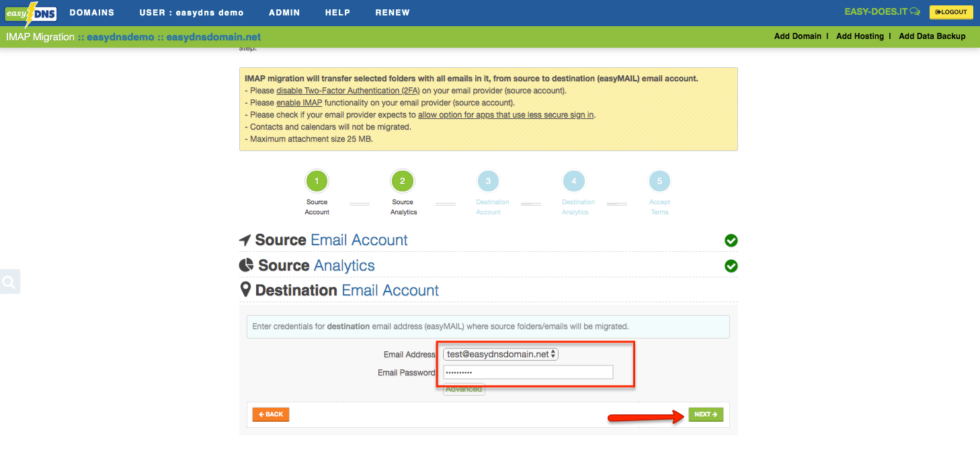The width and height of the screenshot is (980, 450).
Task: Click Add Hosting link
Action: [x=860, y=36]
